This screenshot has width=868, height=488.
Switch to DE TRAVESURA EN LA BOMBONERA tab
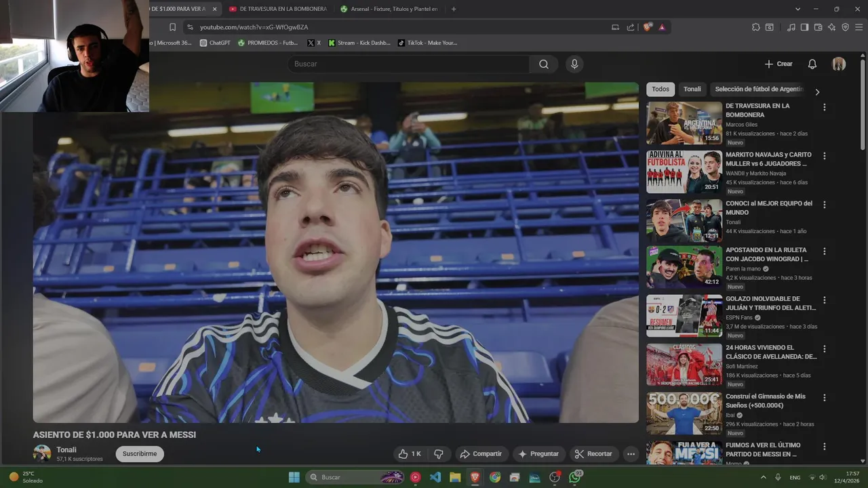tap(278, 9)
